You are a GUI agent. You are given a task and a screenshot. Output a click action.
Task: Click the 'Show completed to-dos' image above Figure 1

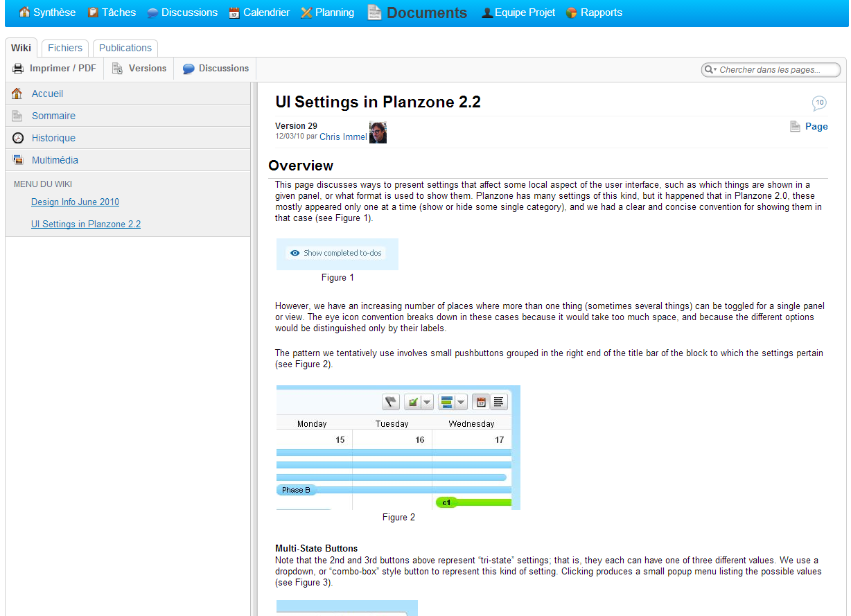337,254
